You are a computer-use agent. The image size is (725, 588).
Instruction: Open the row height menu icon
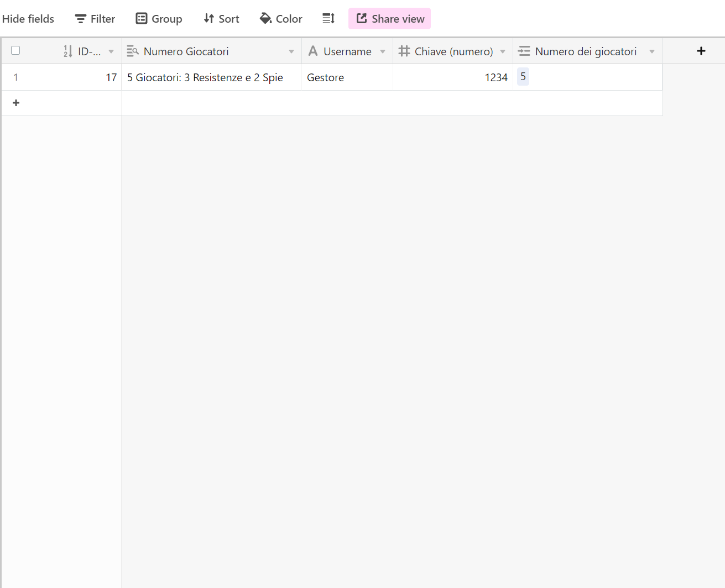328,19
